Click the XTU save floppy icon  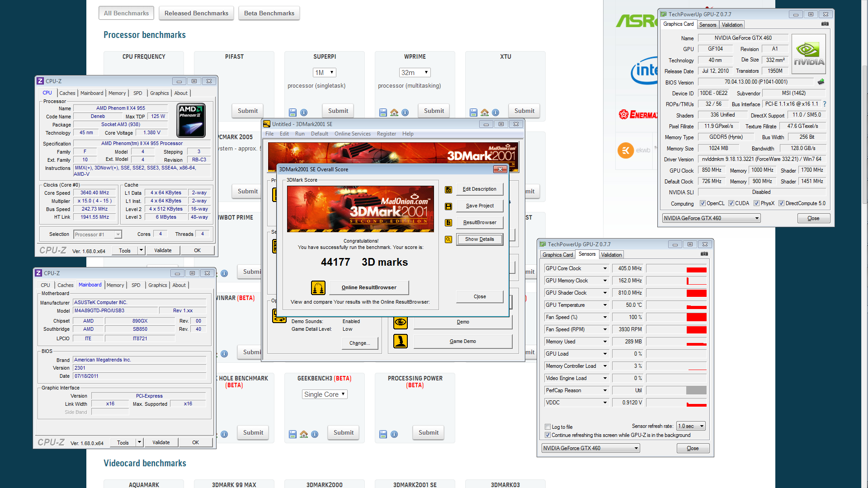tap(473, 113)
